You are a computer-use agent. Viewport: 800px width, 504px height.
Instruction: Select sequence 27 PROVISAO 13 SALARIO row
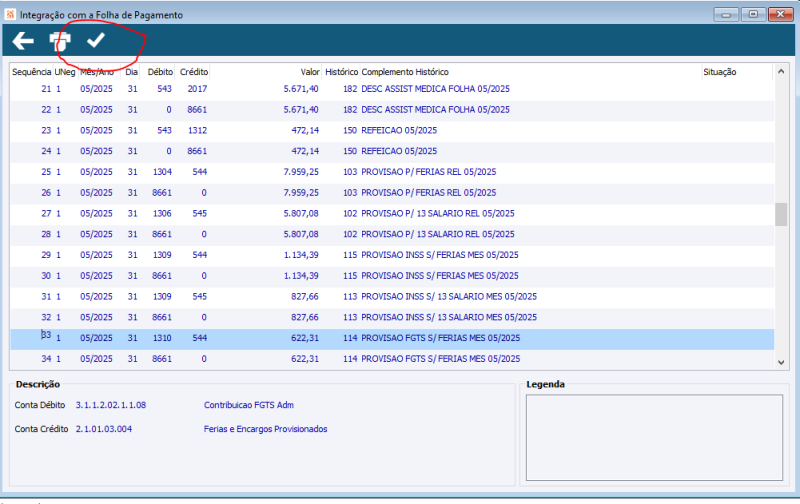coord(392,213)
